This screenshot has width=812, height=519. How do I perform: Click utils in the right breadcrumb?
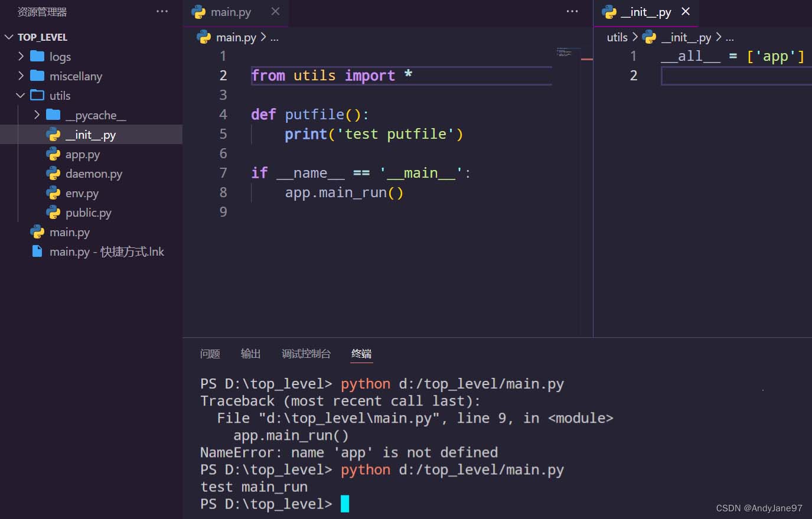coord(617,37)
